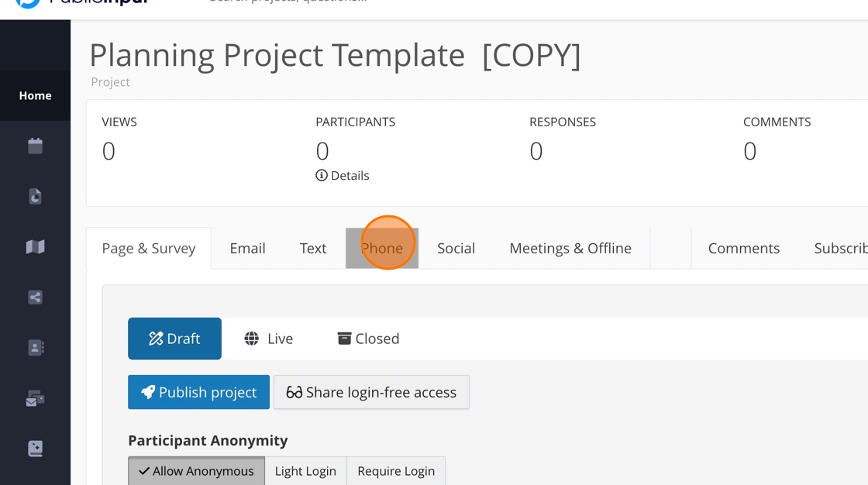Screen dimensions: 868x485
Task: Select Allow Anonymous participant option
Action: [196, 471]
